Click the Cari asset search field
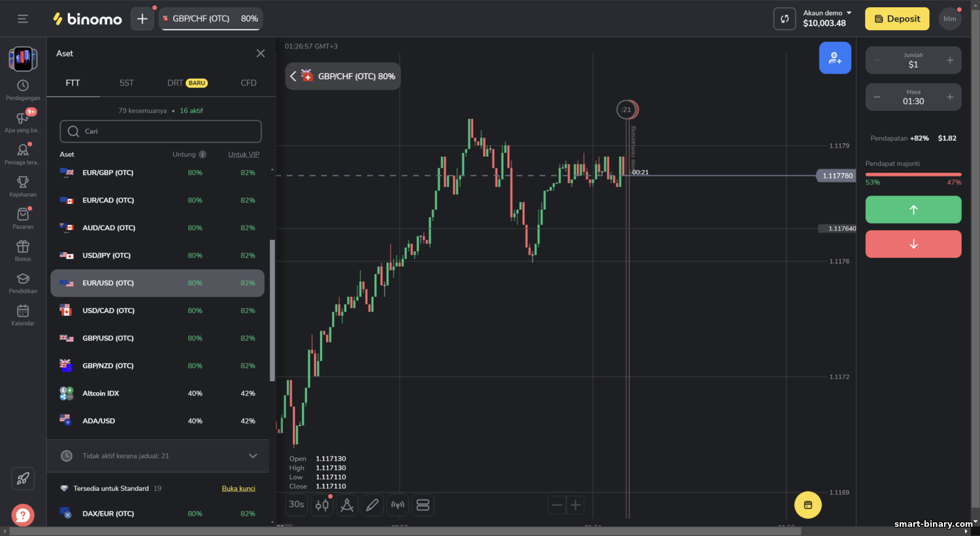Viewport: 980px width, 536px height. pos(161,131)
